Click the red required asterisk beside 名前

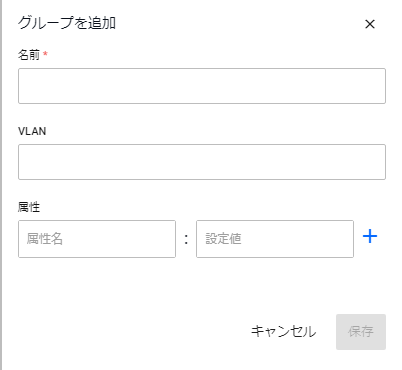45,53
